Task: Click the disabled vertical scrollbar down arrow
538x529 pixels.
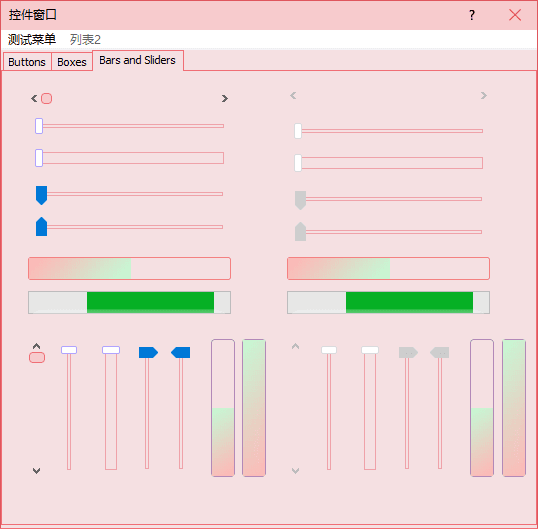Action: coord(295,471)
